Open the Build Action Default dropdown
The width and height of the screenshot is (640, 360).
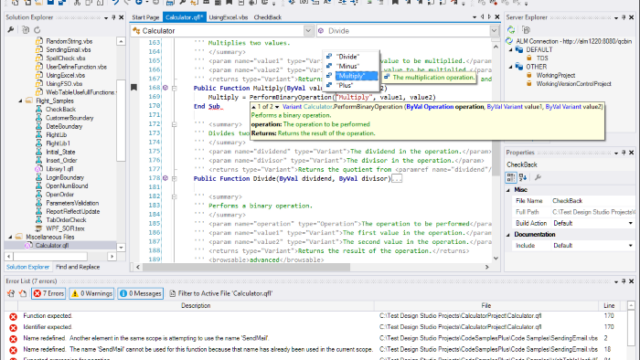coord(630,223)
